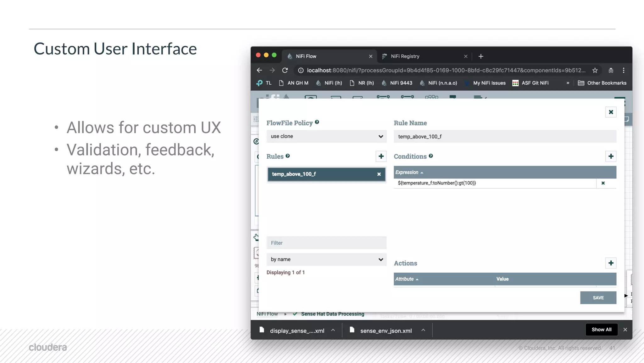This screenshot has width=644, height=363.
Task: Click the Sense Hat Data Processing breadcrumb
Action: (333, 314)
